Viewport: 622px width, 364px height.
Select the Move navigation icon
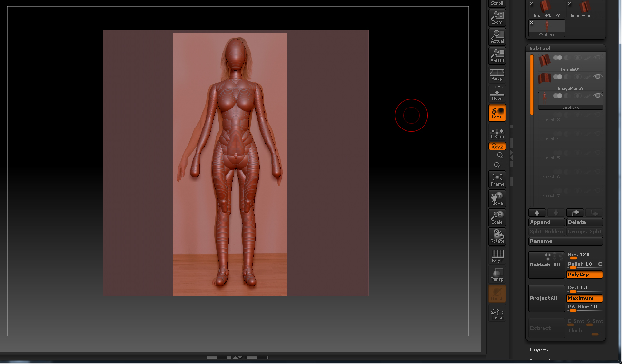(x=497, y=198)
